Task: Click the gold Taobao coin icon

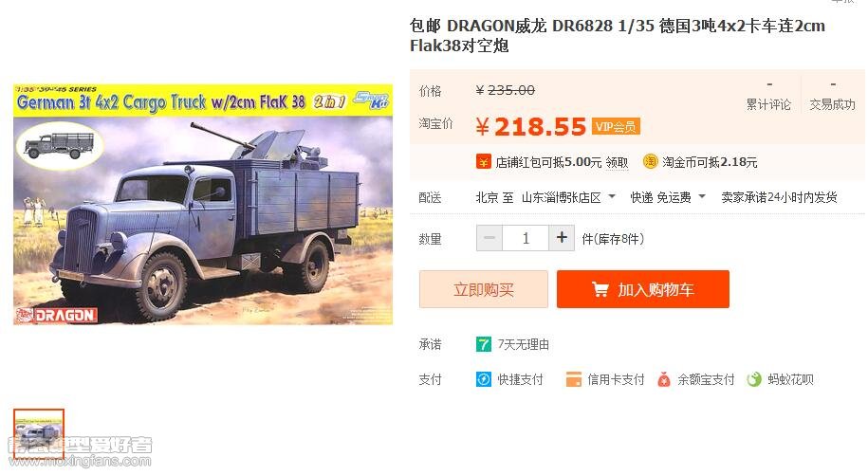Action: point(650,161)
